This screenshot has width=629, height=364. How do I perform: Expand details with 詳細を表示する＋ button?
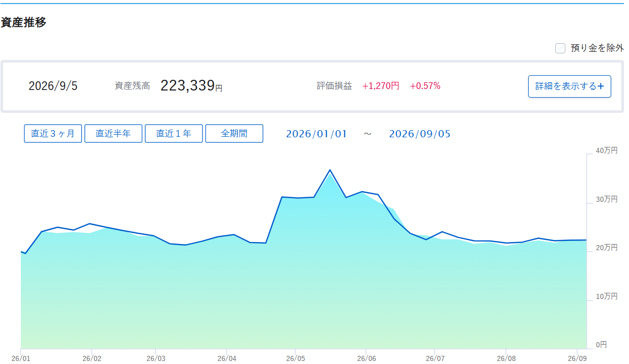(569, 86)
